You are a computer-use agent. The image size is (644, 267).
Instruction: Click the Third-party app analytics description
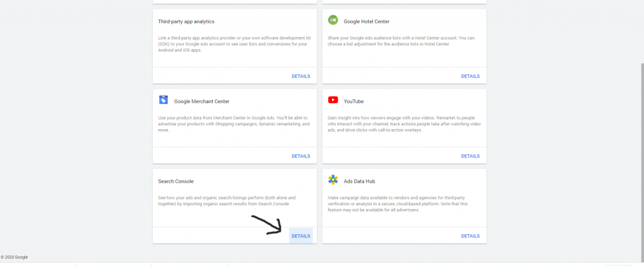235,44
